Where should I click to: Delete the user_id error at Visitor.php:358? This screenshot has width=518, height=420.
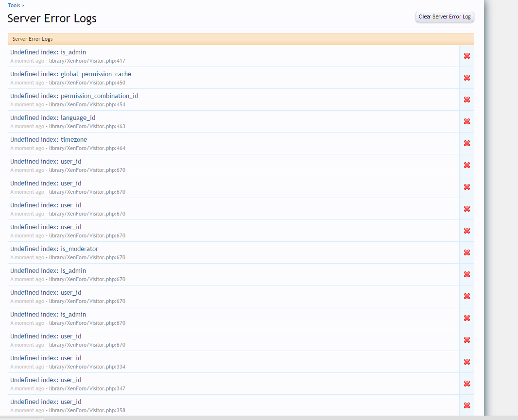tap(466, 405)
